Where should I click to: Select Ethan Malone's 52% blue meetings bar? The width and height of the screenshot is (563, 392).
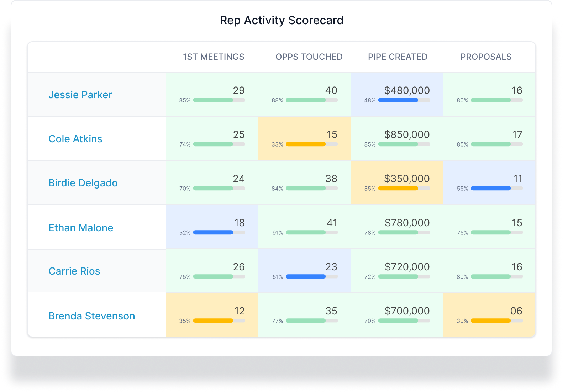(x=219, y=233)
